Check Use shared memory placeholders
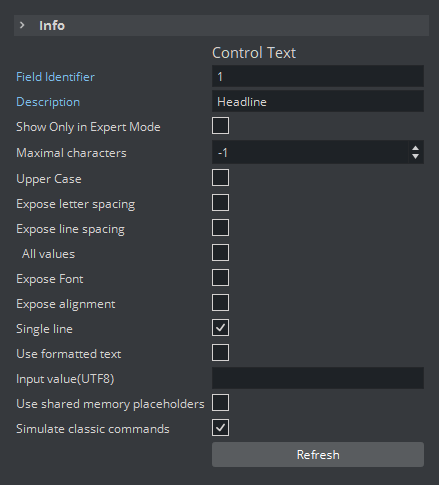This screenshot has width=439, height=485. (x=220, y=403)
